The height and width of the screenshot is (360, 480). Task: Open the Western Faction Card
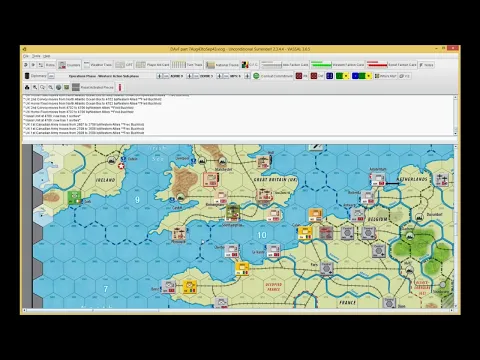[338, 65]
